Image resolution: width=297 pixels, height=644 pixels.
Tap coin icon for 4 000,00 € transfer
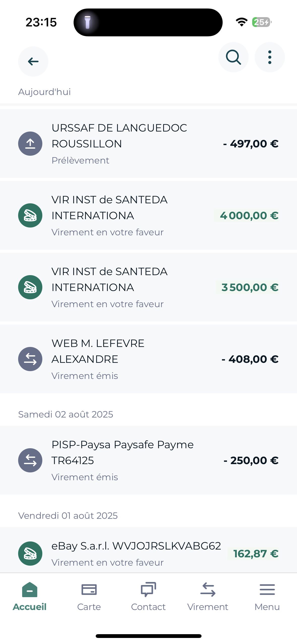pos(30,215)
